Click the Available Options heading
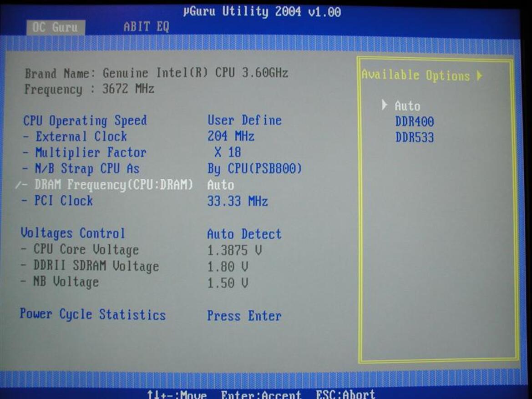 pos(415,76)
